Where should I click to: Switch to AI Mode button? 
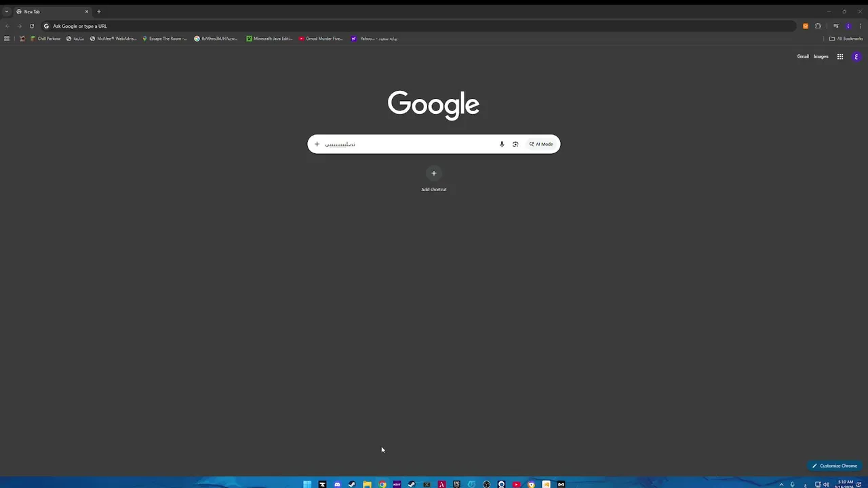click(x=541, y=144)
